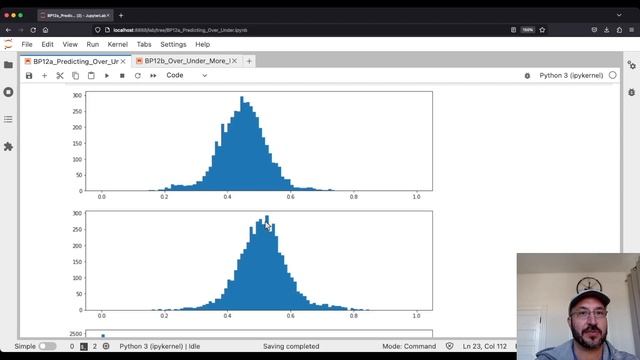
Task: Toggle Simple mode switch
Action: 47,346
